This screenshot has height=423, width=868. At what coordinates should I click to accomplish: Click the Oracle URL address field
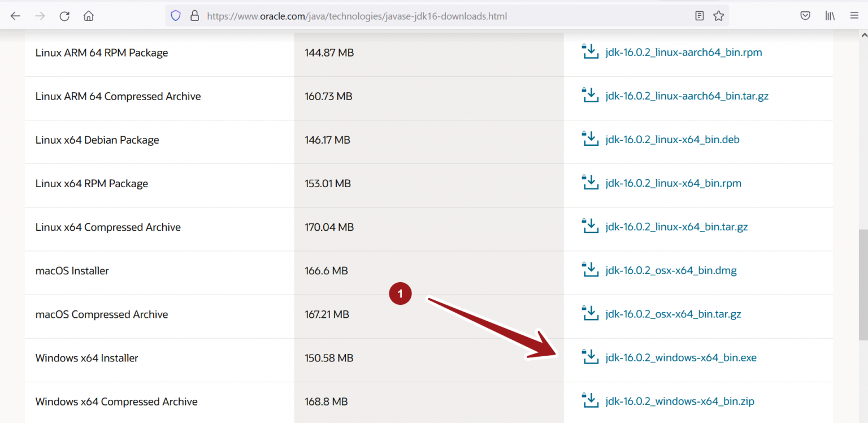(396, 16)
